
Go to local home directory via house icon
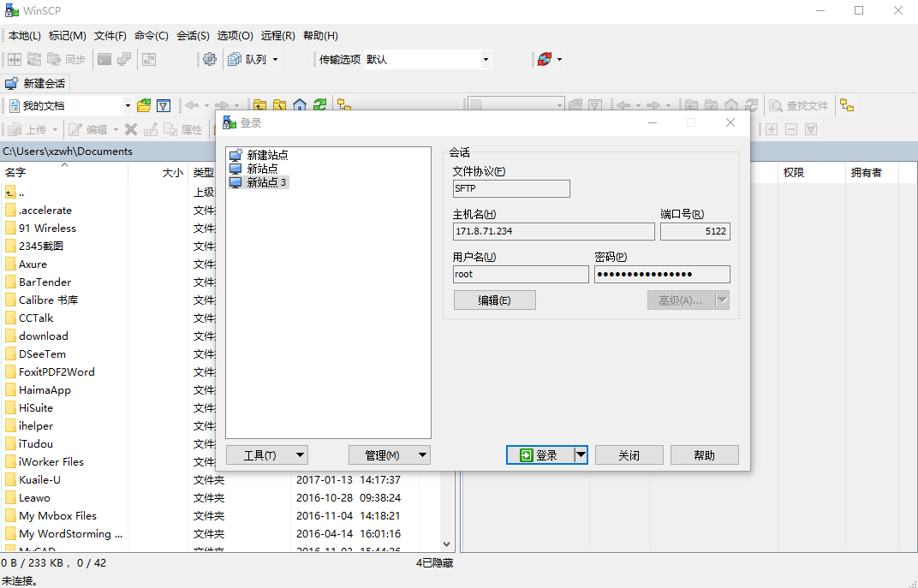coord(300,106)
